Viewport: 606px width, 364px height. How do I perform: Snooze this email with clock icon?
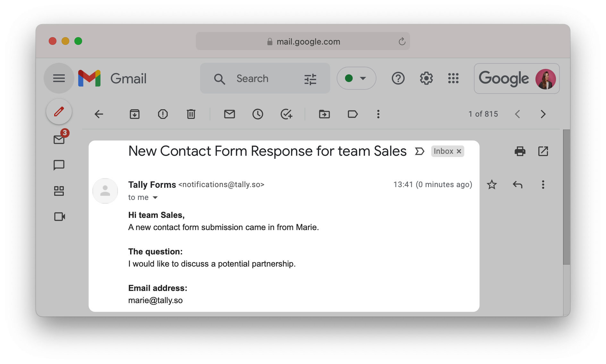tap(258, 114)
